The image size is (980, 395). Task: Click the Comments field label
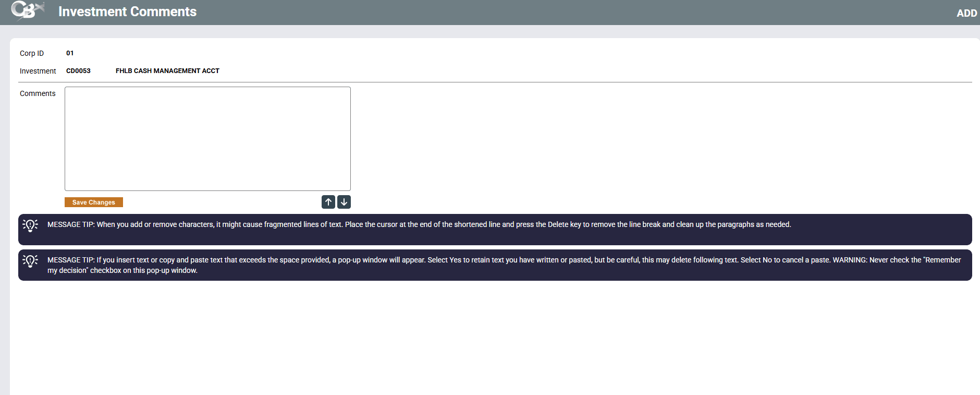point(38,93)
